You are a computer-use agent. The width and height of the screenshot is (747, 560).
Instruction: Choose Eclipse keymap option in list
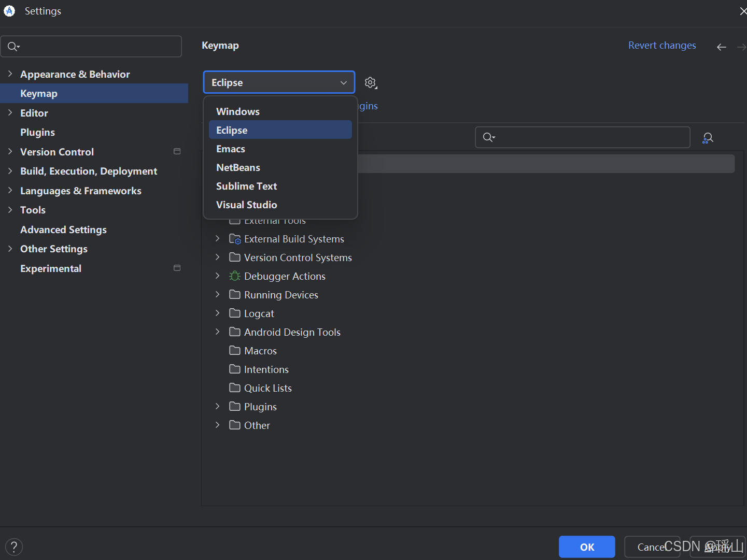click(280, 130)
